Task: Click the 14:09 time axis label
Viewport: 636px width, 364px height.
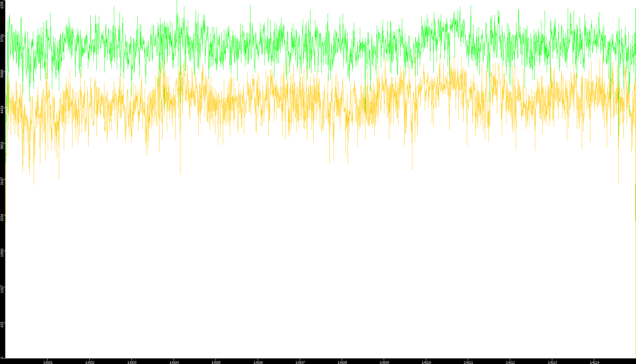Action: click(384, 362)
